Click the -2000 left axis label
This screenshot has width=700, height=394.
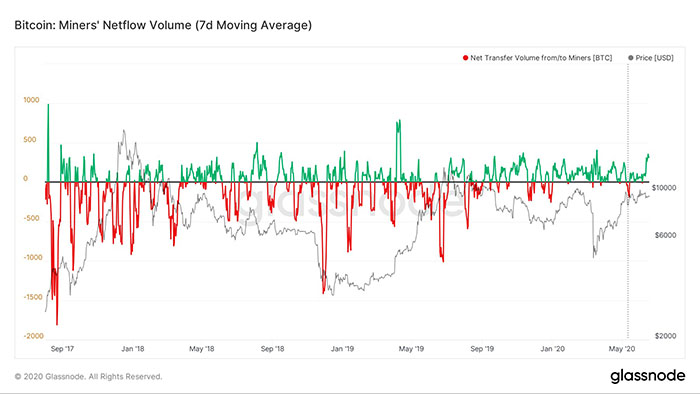coord(33,336)
